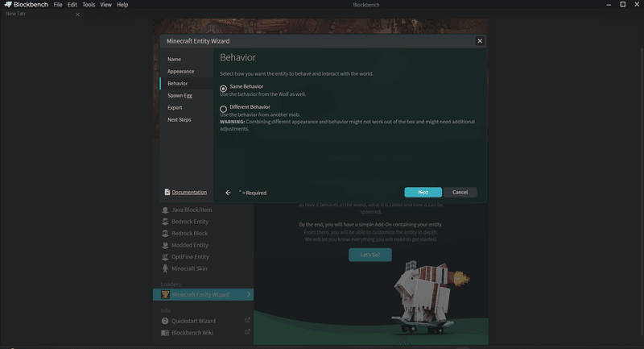Close the Minecraft Entity Wizard dialog
Image resolution: width=644 pixels, height=349 pixels.
(x=479, y=40)
